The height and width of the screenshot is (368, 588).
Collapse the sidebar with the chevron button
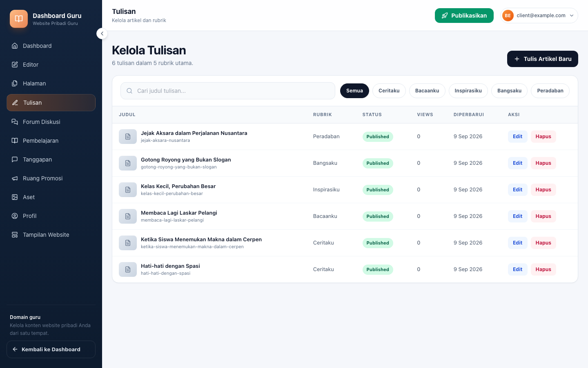click(102, 34)
